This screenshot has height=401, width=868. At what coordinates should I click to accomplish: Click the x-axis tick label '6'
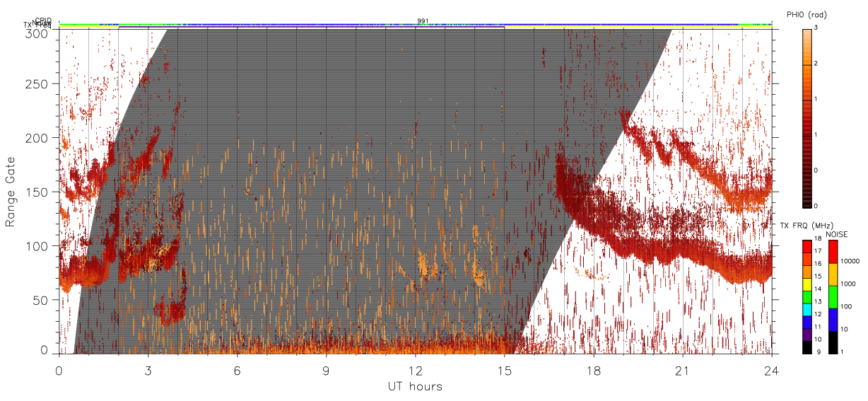(237, 370)
